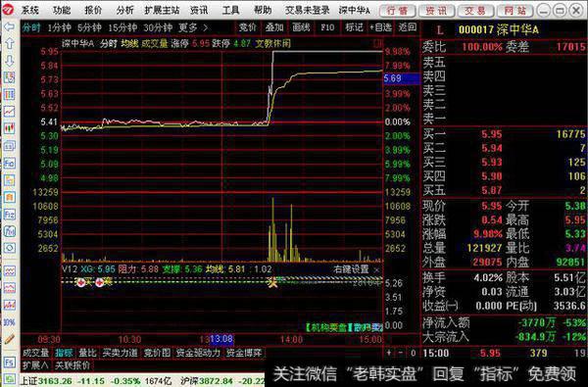Click the back arrow icon in left sidebar
The height and width of the screenshot is (387, 588).
click(x=9, y=26)
